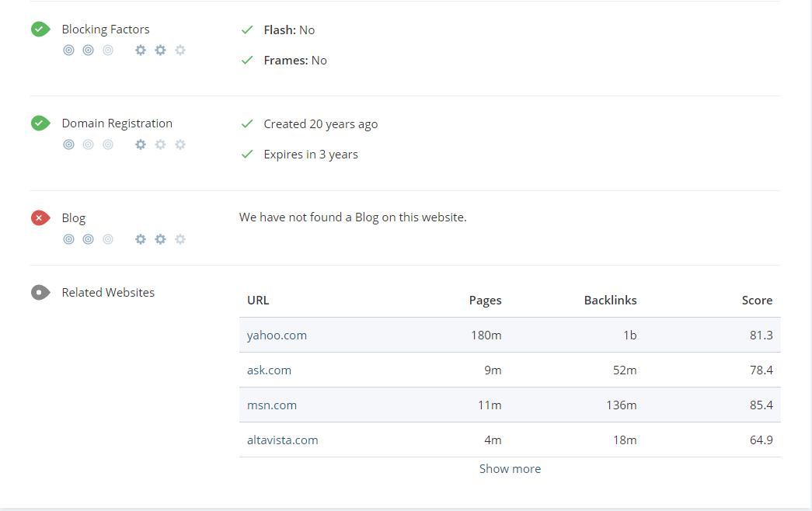Click the Score column header

click(757, 301)
